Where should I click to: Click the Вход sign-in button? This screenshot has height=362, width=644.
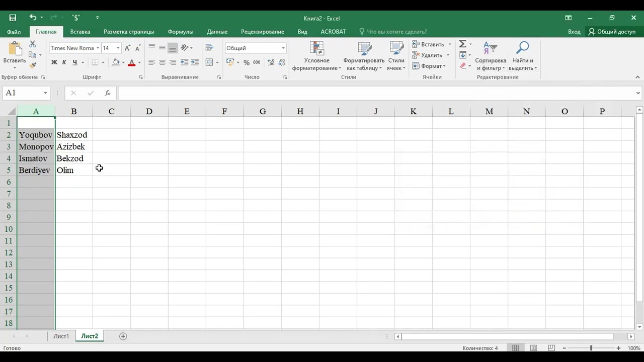tap(574, 32)
